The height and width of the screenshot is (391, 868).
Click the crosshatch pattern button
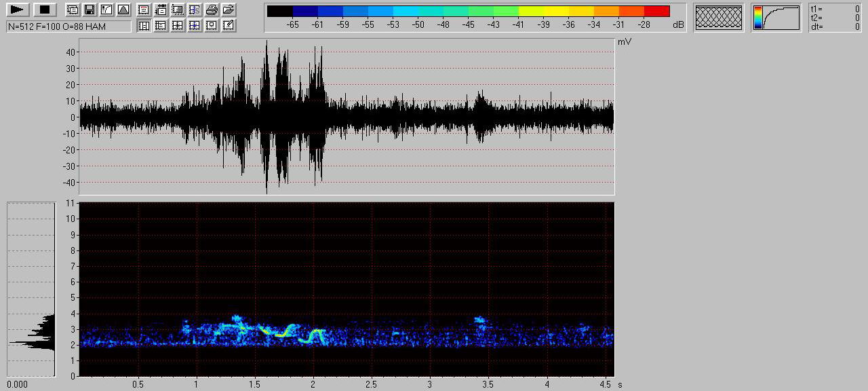pyautogui.click(x=719, y=17)
